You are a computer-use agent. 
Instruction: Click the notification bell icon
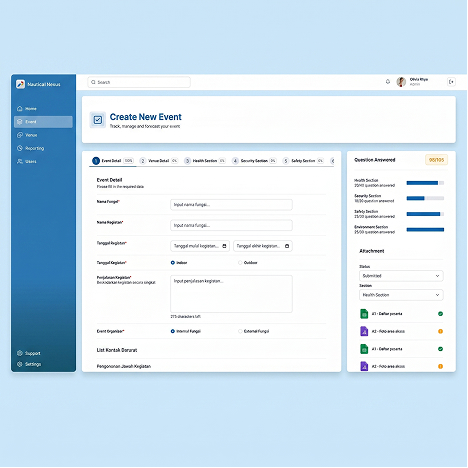pyautogui.click(x=388, y=82)
